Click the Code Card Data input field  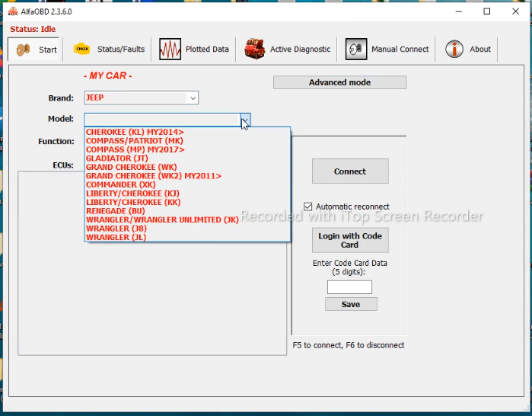[349, 287]
